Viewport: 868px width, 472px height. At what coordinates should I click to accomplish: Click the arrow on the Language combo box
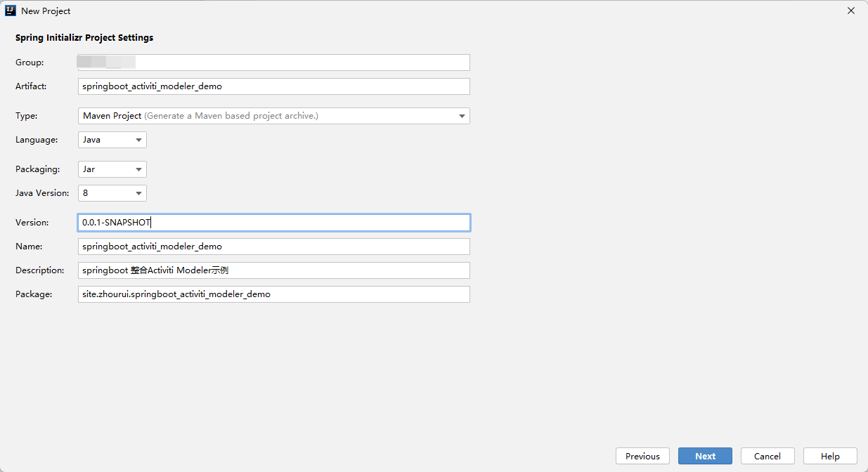(138, 139)
